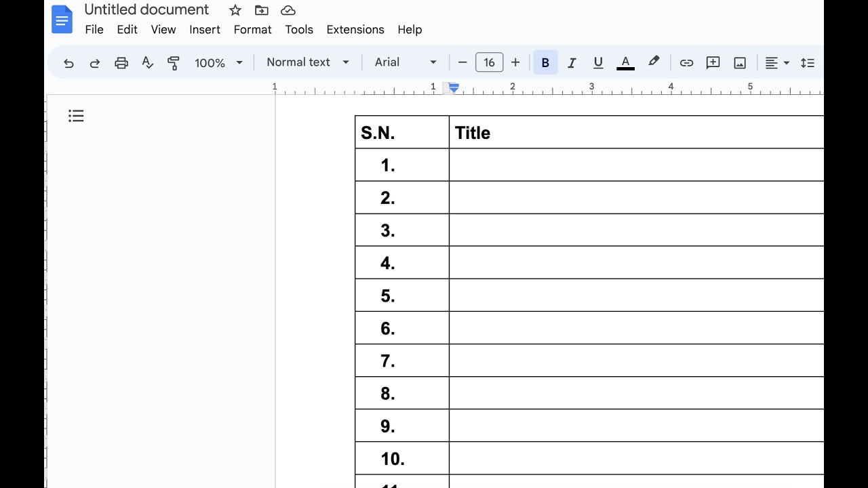The image size is (868, 488).
Task: Click the font size field showing 16
Action: [489, 62]
